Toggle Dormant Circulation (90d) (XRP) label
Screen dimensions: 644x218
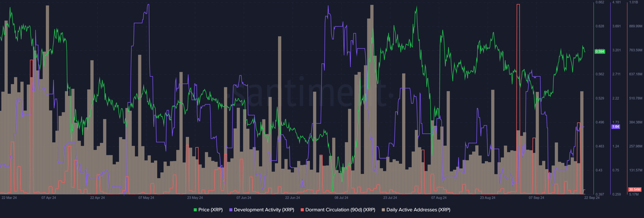(340, 210)
